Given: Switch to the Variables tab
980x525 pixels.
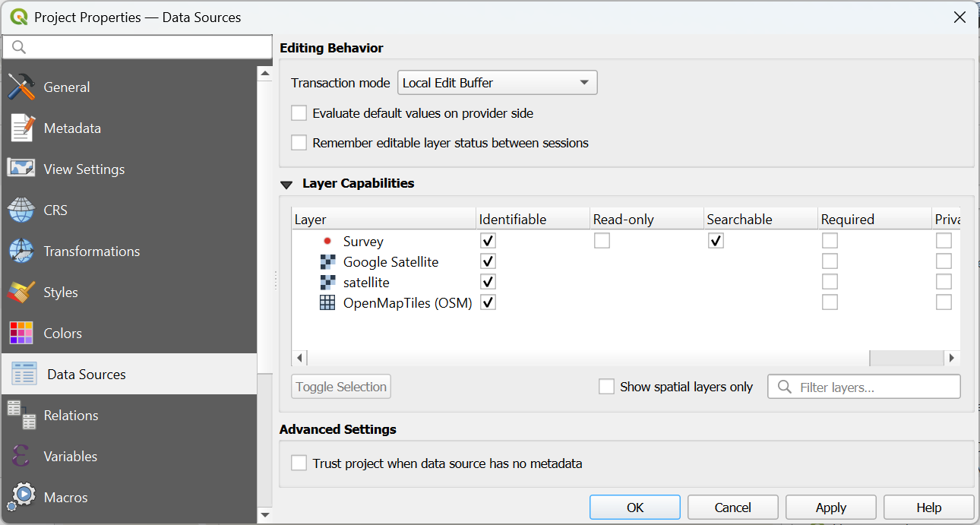Looking at the screenshot, I should point(70,457).
